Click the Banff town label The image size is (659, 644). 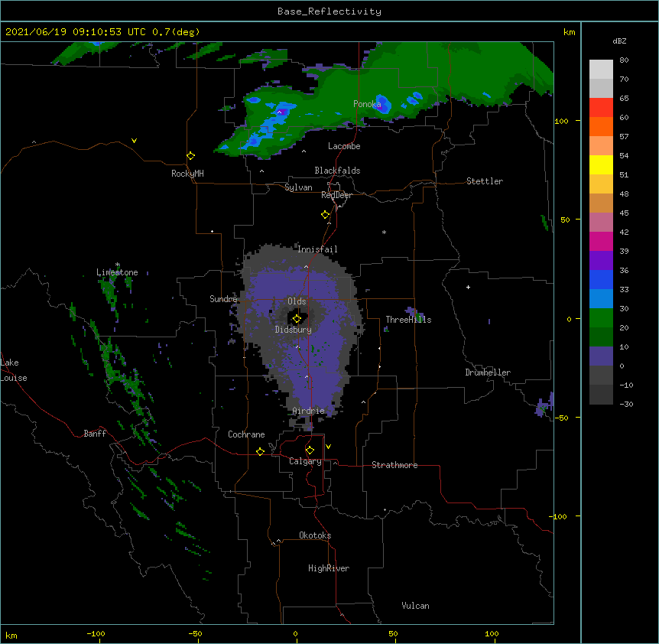coord(95,434)
